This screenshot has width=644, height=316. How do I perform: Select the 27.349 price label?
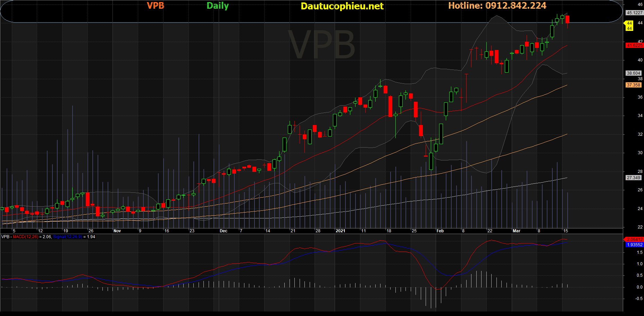(x=633, y=178)
